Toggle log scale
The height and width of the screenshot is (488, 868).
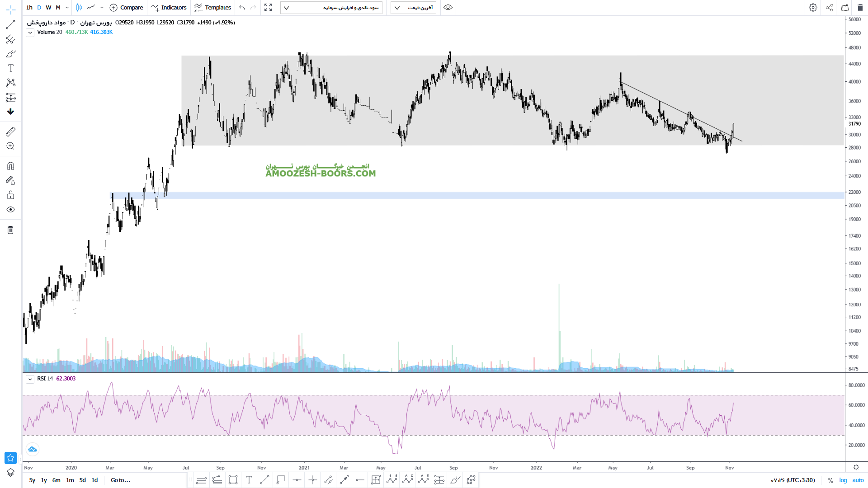pyautogui.click(x=843, y=480)
